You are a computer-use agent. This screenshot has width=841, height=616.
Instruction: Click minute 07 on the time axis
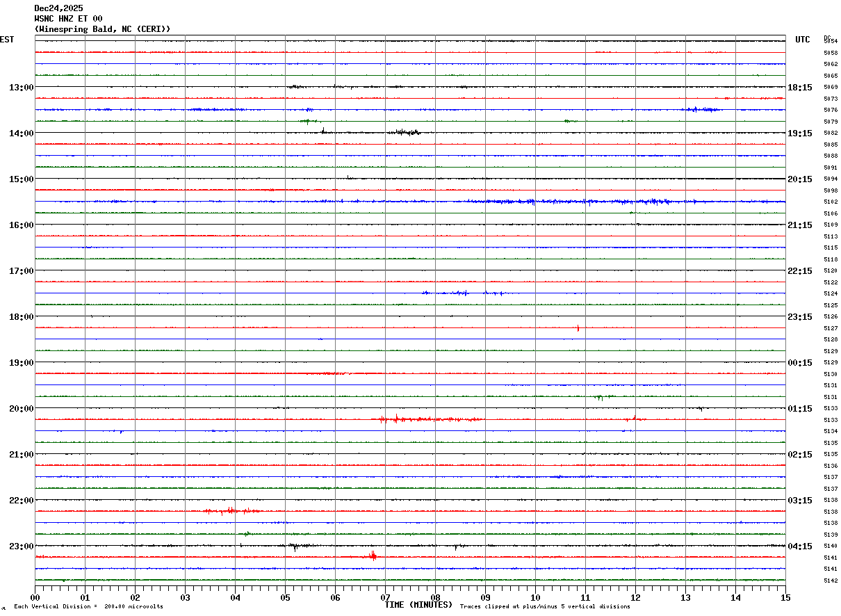tap(385, 597)
